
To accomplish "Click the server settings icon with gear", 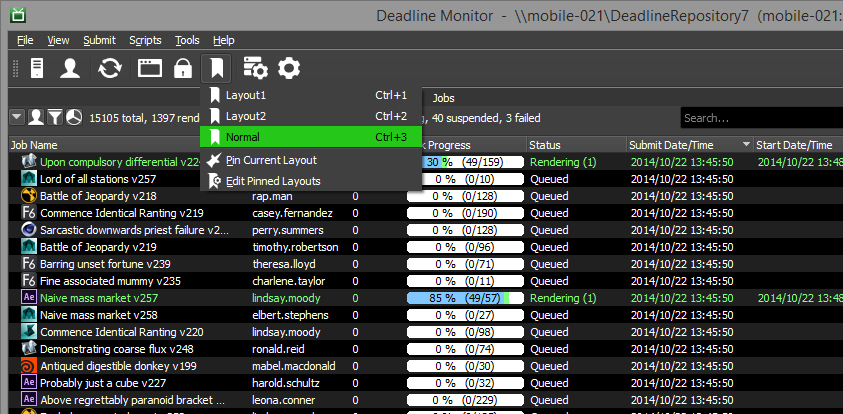I will [x=255, y=68].
